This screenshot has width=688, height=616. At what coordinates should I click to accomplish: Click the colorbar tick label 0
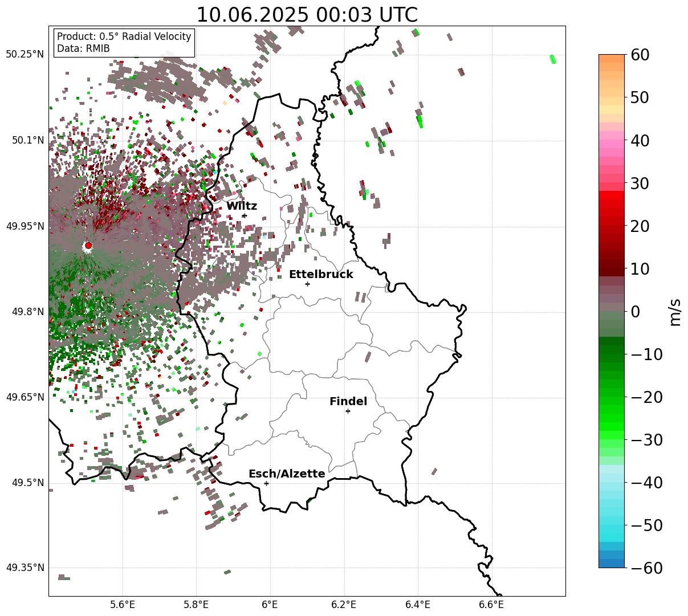point(634,311)
